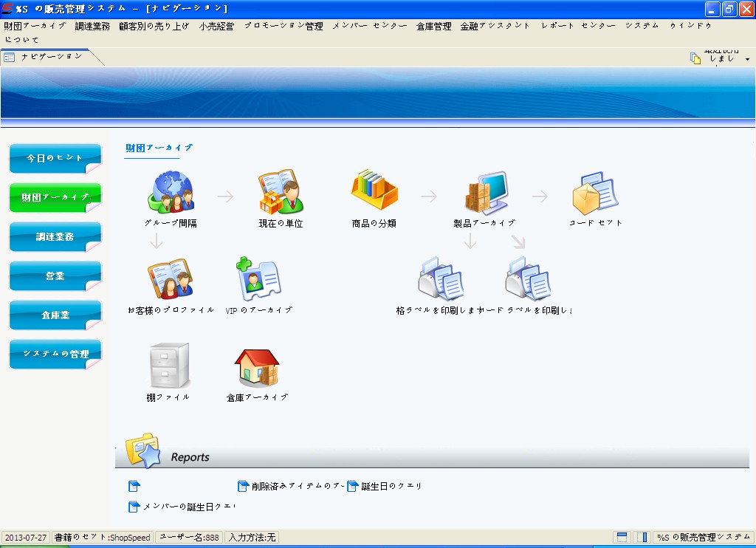Click the 今日のヒント sidebar button
This screenshot has height=548, width=756.
coord(55,158)
